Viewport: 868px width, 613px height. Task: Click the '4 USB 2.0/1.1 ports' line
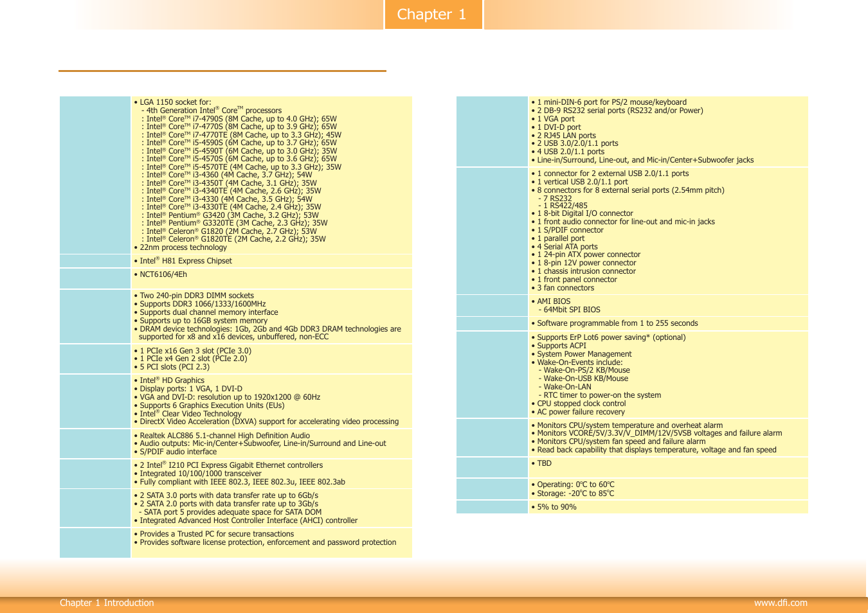pos(568,152)
